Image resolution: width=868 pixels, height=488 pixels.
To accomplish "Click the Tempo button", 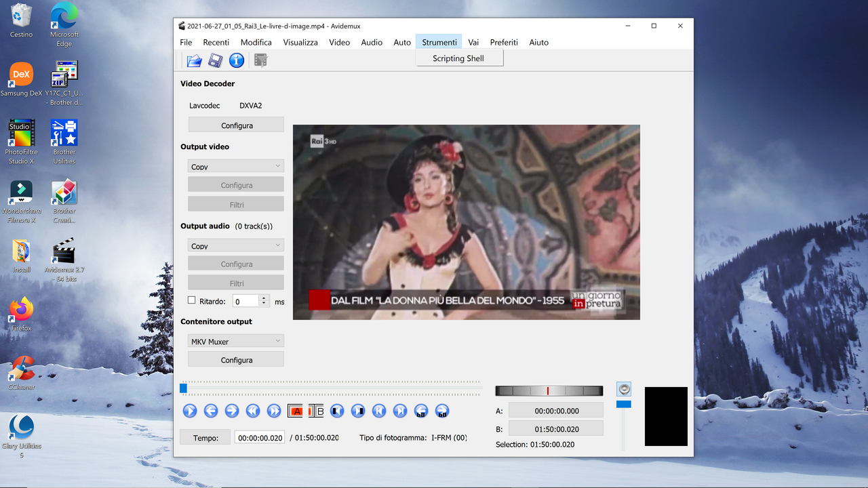I will [205, 437].
